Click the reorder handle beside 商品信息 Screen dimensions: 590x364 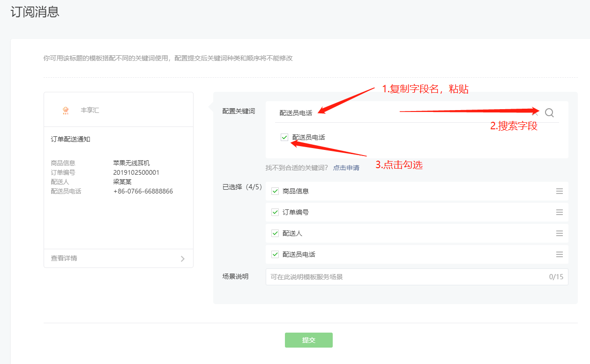[559, 191]
